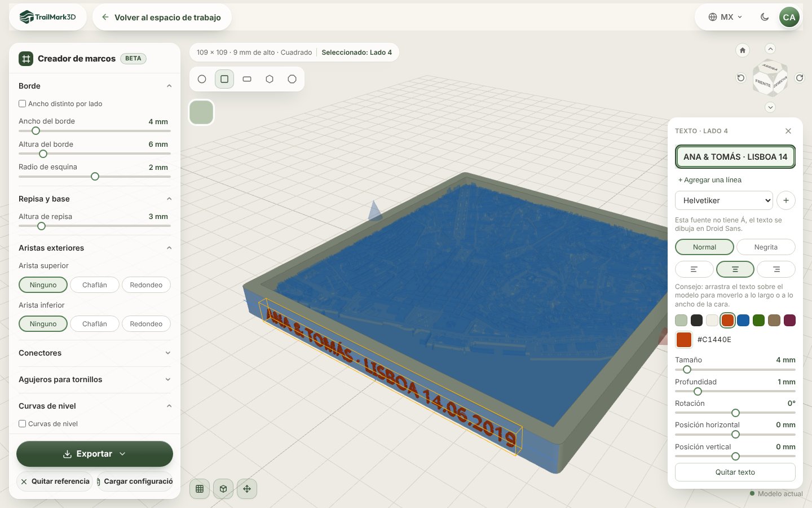Screen dimensions: 812x508
Task: Set Arista superior to Chaflán
Action: pos(95,285)
